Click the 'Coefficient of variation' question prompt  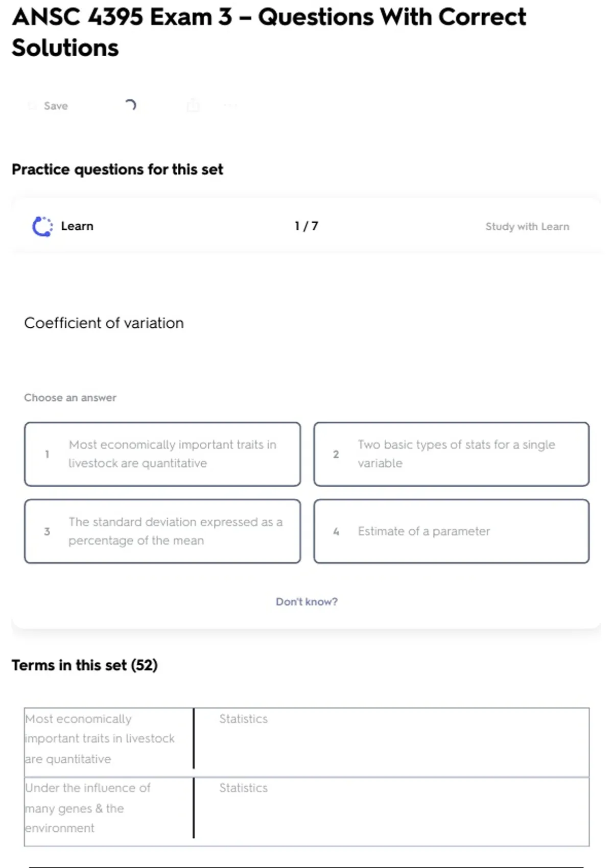(x=104, y=323)
